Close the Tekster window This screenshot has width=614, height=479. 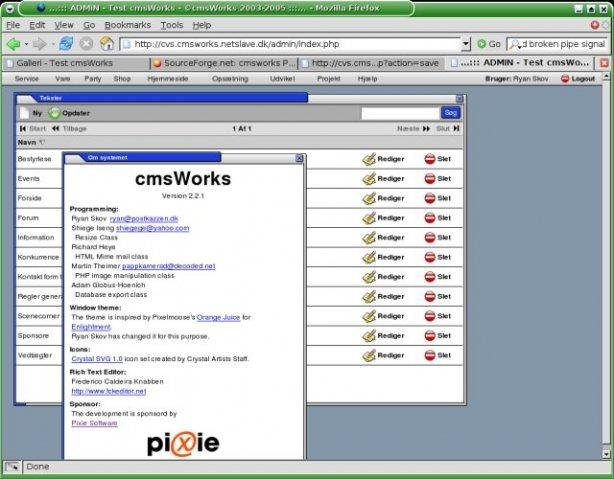pyautogui.click(x=460, y=99)
